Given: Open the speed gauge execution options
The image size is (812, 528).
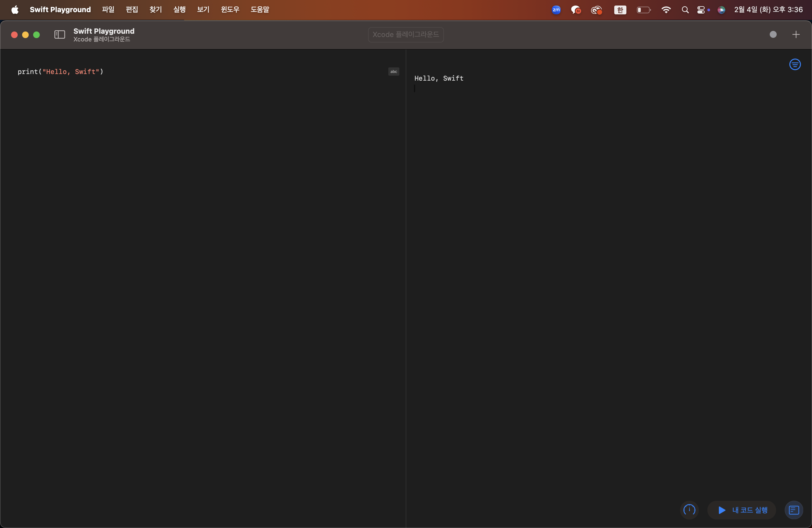Looking at the screenshot, I should tap(690, 510).
